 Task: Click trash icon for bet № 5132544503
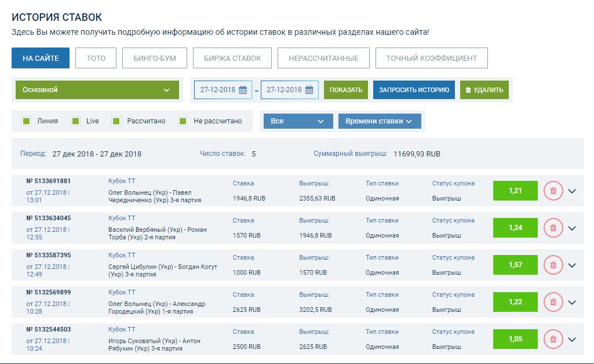click(553, 339)
